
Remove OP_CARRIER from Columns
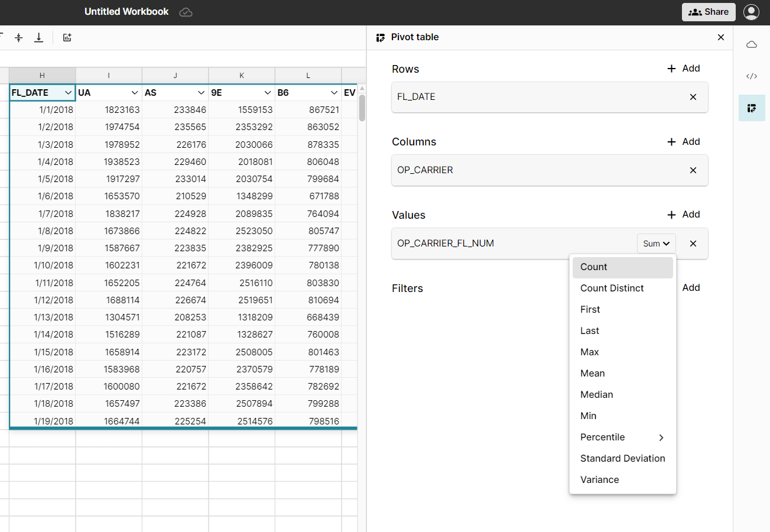coord(693,170)
